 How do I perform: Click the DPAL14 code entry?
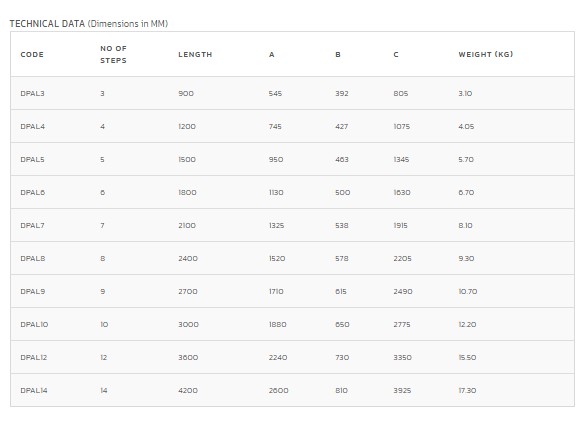34,390
